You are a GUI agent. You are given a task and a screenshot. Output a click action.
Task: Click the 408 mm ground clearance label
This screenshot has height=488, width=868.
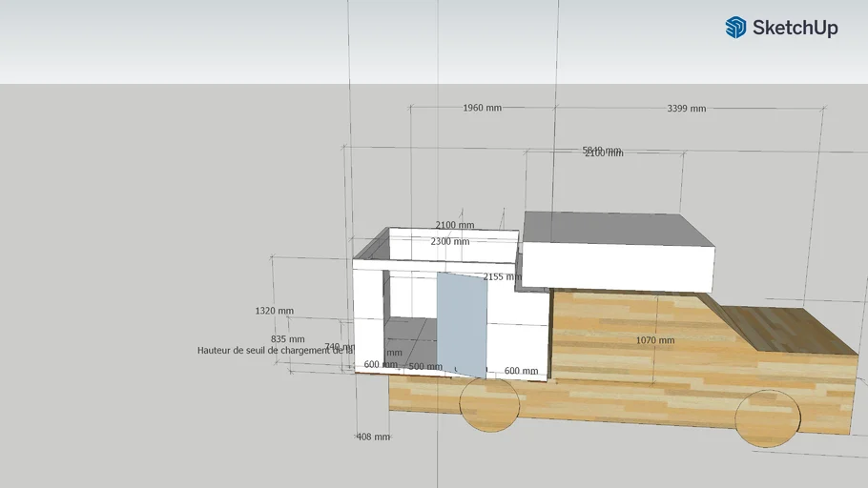click(x=373, y=437)
